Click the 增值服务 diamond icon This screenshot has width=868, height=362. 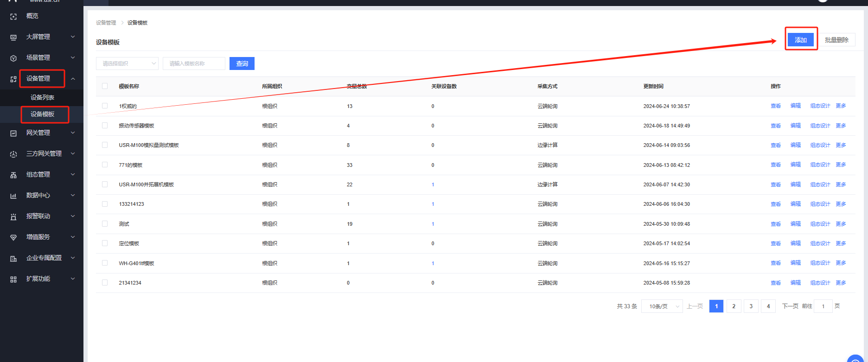[13, 237]
